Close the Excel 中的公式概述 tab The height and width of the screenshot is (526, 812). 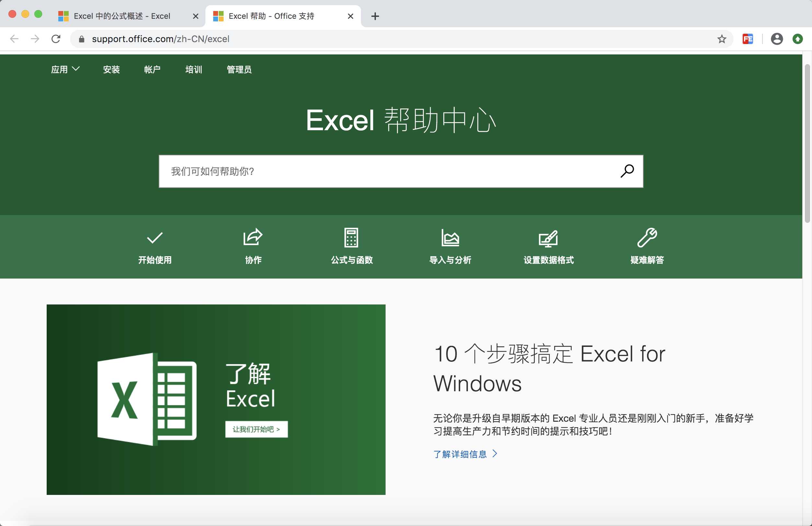click(195, 16)
